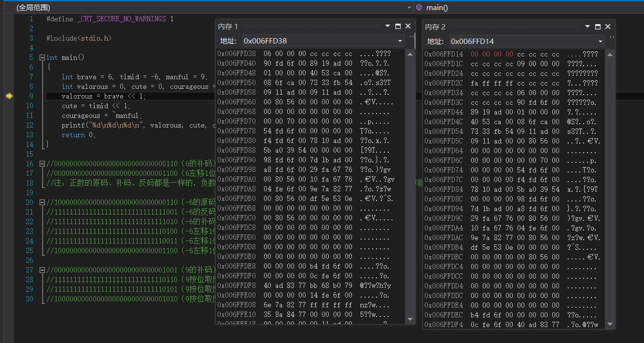Click the 'return 0;' statement
Screen dimensions: 644x343
(x=79, y=135)
